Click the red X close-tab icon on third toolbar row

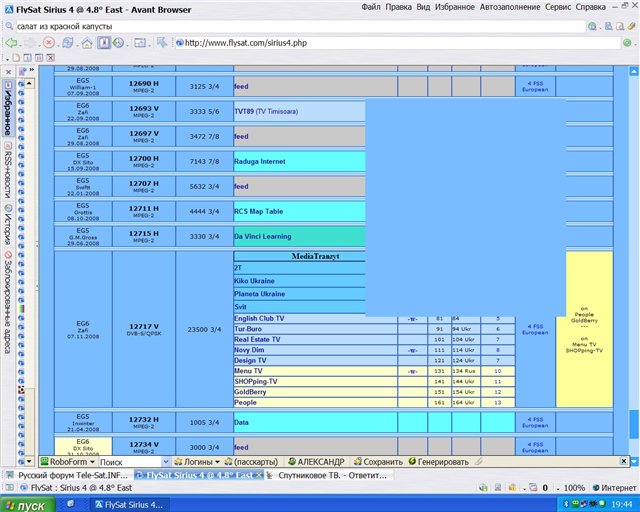(50, 58)
